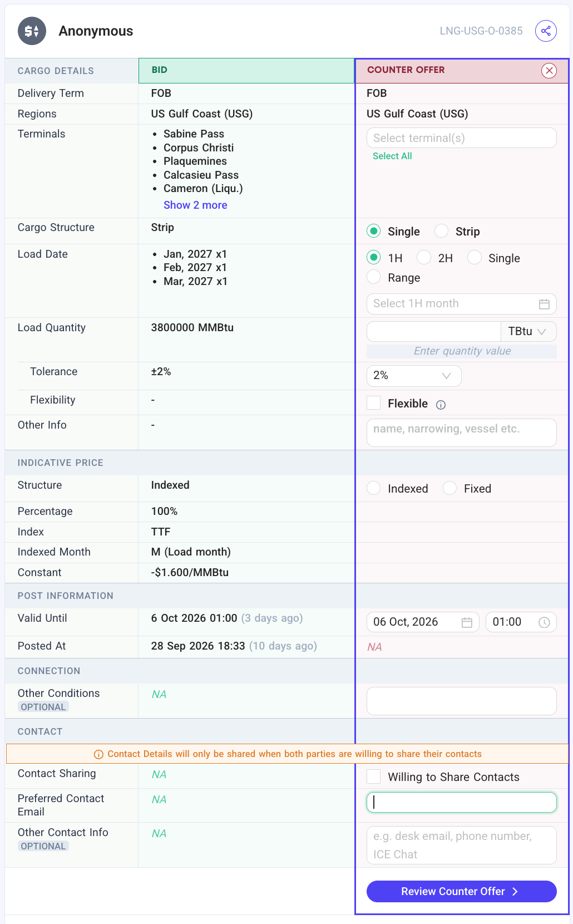Click the 3800000 MMBtu quantity value
Screen dimensions: 573x924
[x=192, y=328]
